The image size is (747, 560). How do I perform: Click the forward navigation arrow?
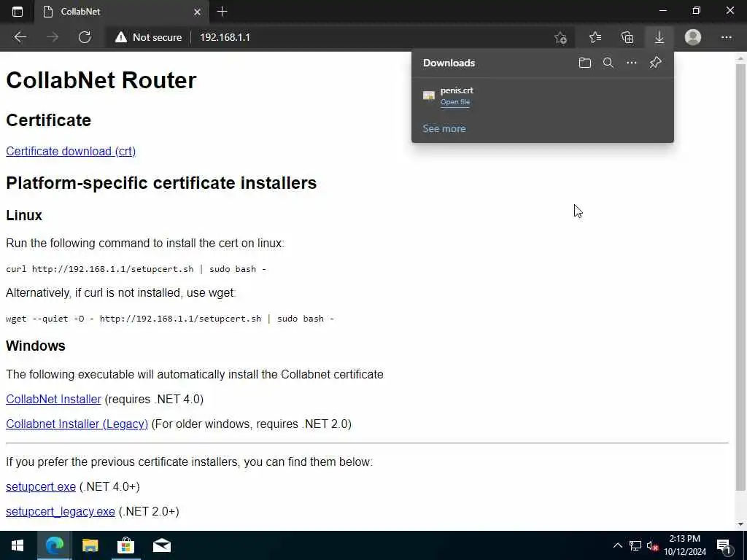(53, 37)
